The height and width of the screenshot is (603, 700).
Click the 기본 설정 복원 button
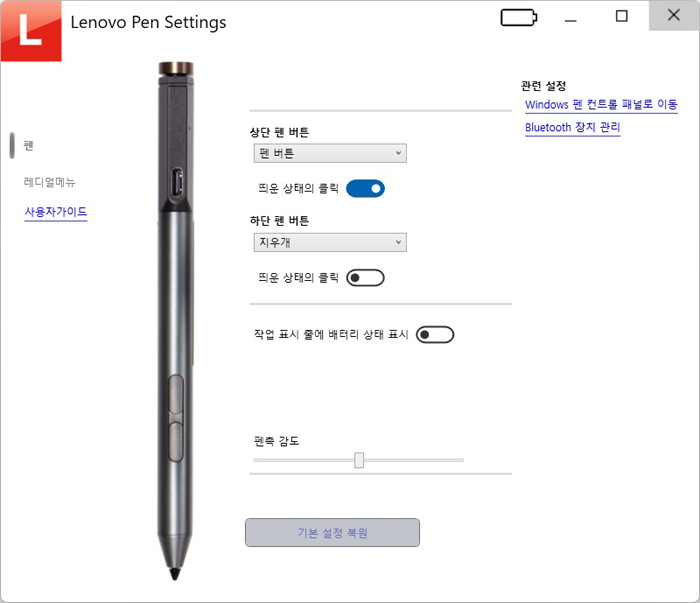pyautogui.click(x=332, y=532)
